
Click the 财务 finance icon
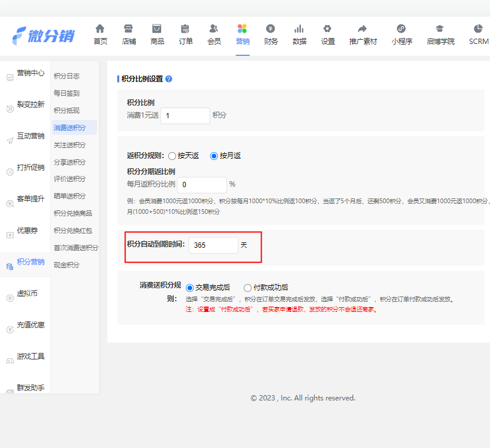271,29
